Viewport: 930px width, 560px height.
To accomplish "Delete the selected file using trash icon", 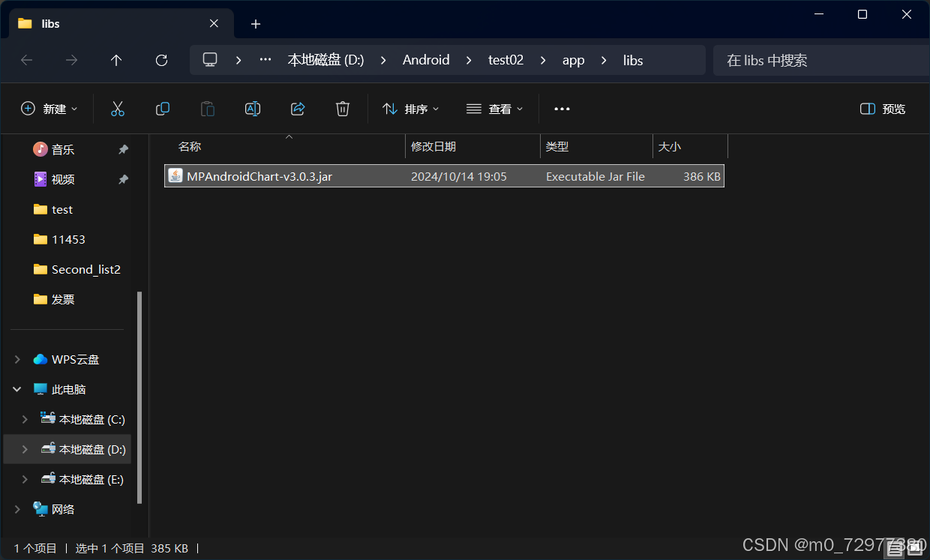I will 343,109.
